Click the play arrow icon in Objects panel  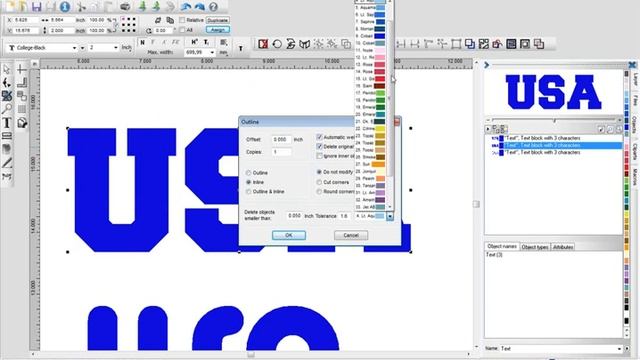[488, 129]
